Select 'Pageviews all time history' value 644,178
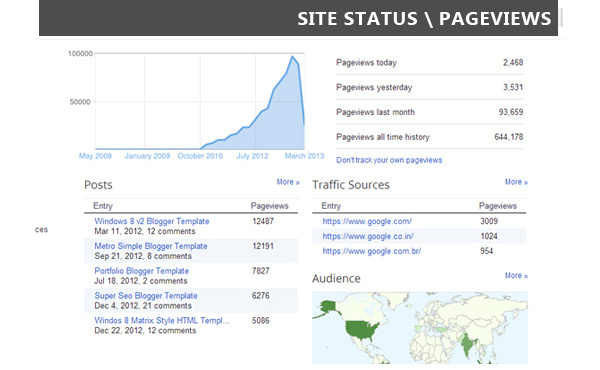This screenshot has height=370, width=600. [509, 137]
